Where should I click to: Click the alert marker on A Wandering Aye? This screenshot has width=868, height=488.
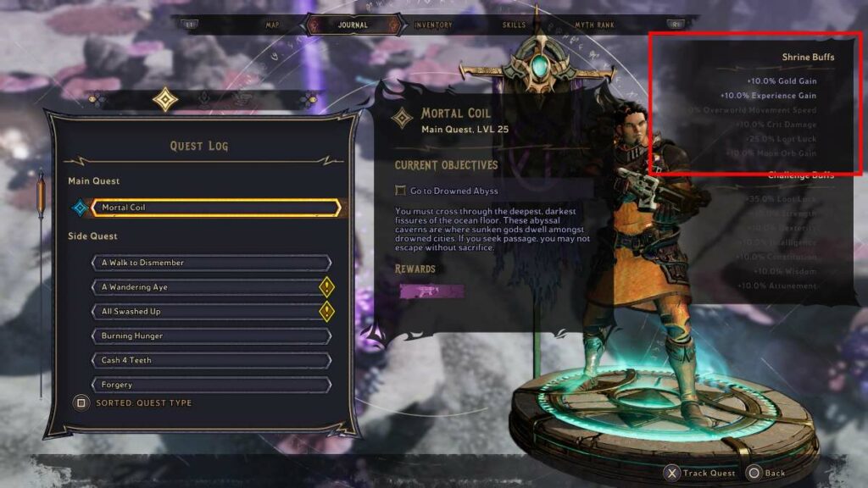(326, 287)
